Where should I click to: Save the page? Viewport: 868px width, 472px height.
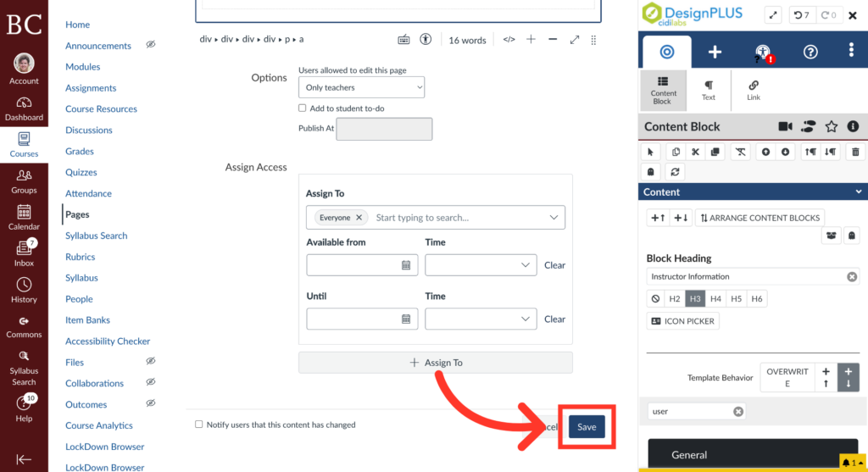point(587,426)
